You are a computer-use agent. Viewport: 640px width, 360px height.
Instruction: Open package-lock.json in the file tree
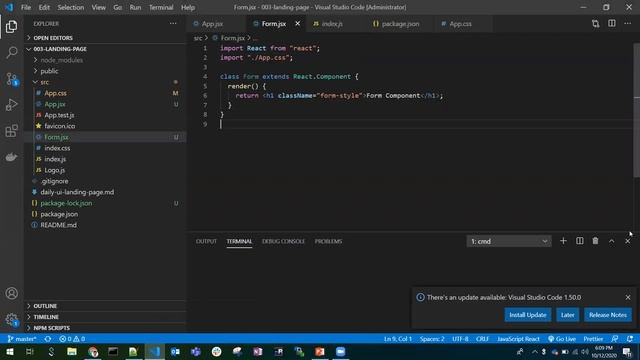click(x=105, y=203)
